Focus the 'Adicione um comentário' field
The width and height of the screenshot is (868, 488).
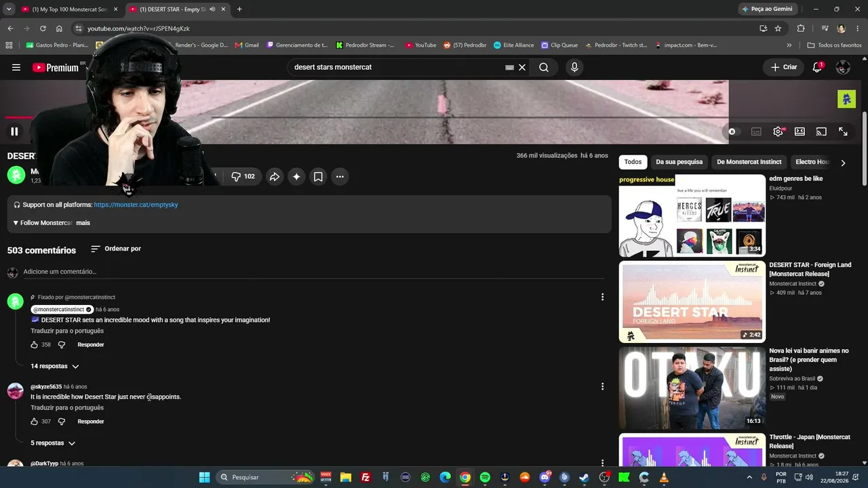pos(313,272)
